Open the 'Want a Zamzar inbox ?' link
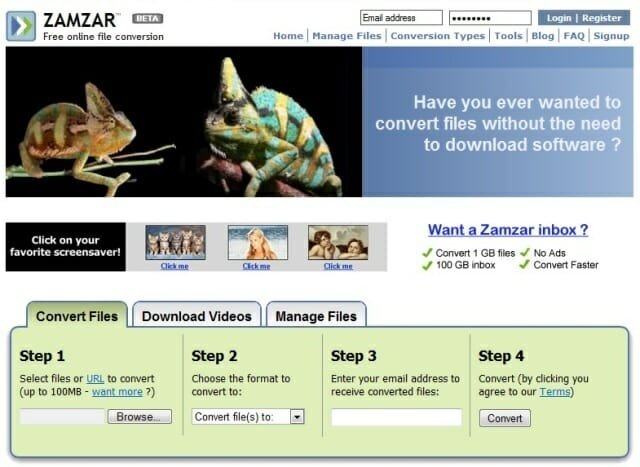 tap(508, 230)
